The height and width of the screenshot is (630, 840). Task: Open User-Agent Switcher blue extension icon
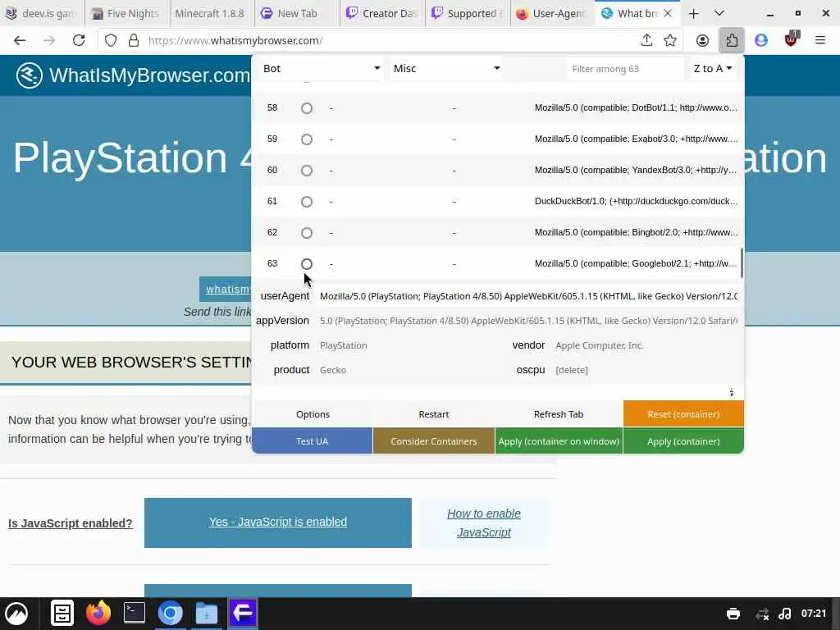coord(760,40)
